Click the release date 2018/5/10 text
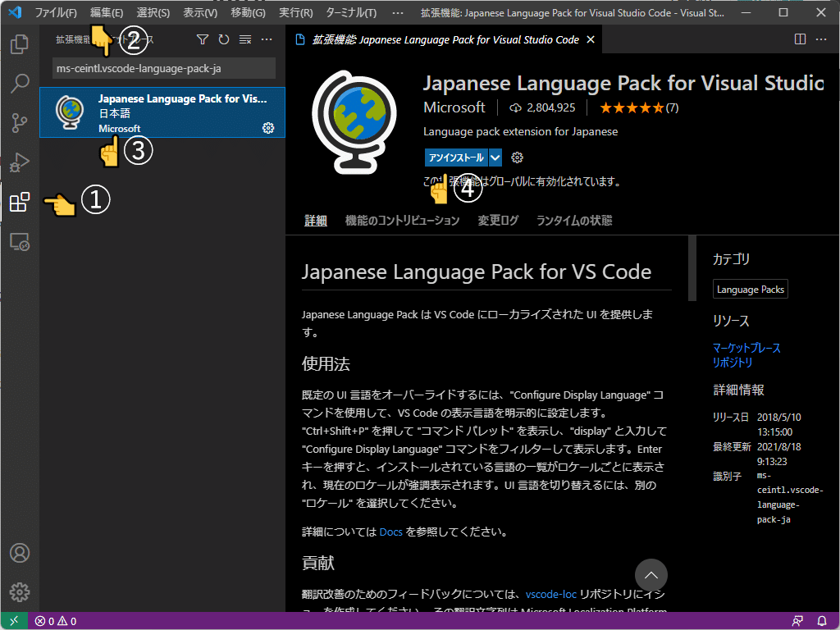Viewport: 840px width, 630px height. click(779, 425)
